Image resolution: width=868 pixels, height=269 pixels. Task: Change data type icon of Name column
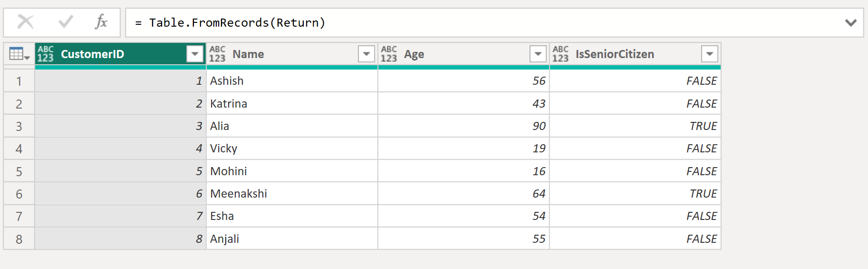tap(217, 54)
